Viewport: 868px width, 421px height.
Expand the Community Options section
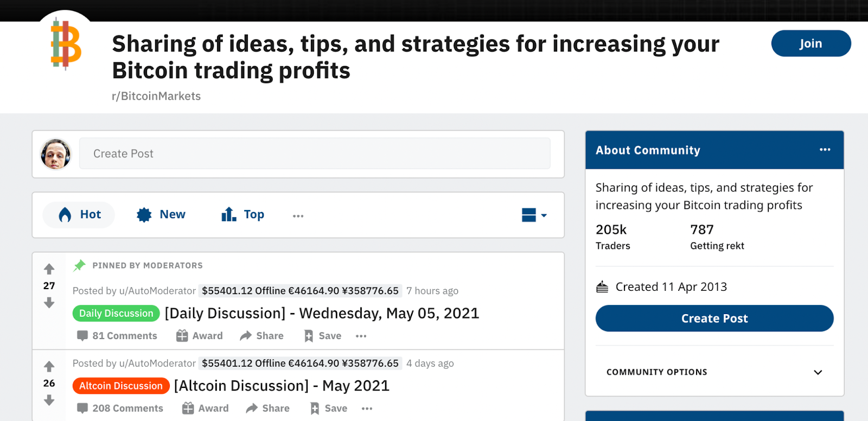tap(818, 372)
